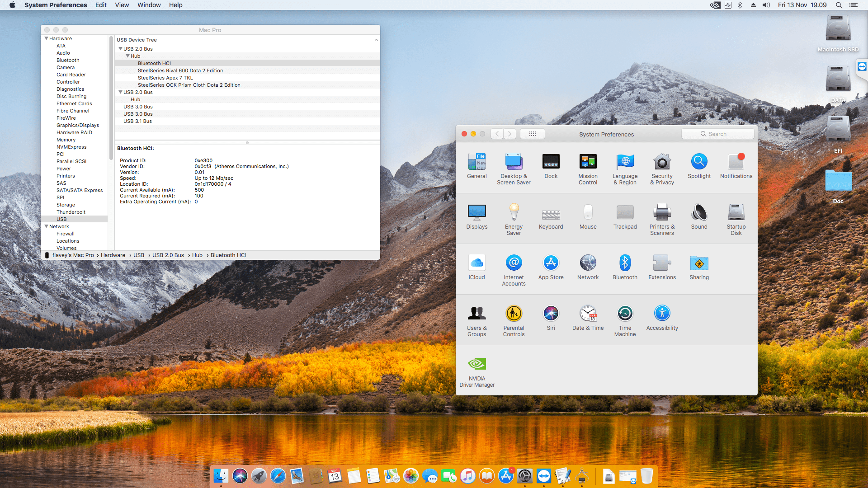Image resolution: width=868 pixels, height=488 pixels.
Task: Open the Edit menu
Action: click(101, 5)
